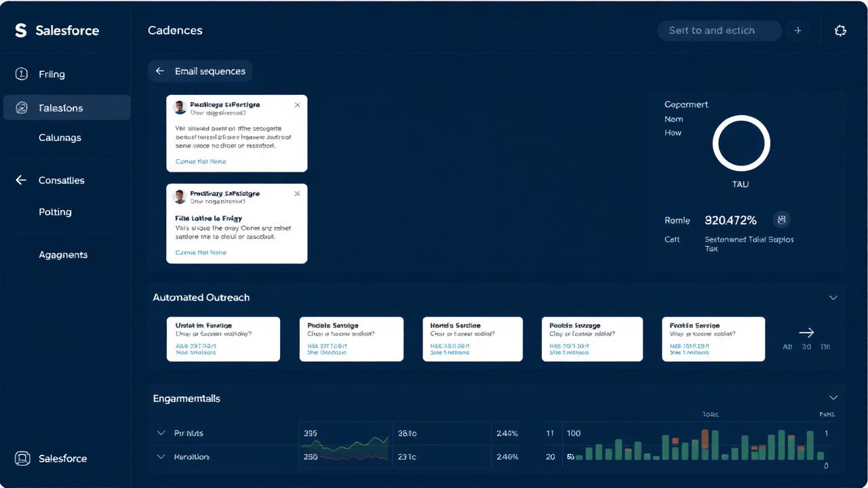Open settings via the gear icon top right
The width and height of the screenshot is (868, 488).
(840, 30)
